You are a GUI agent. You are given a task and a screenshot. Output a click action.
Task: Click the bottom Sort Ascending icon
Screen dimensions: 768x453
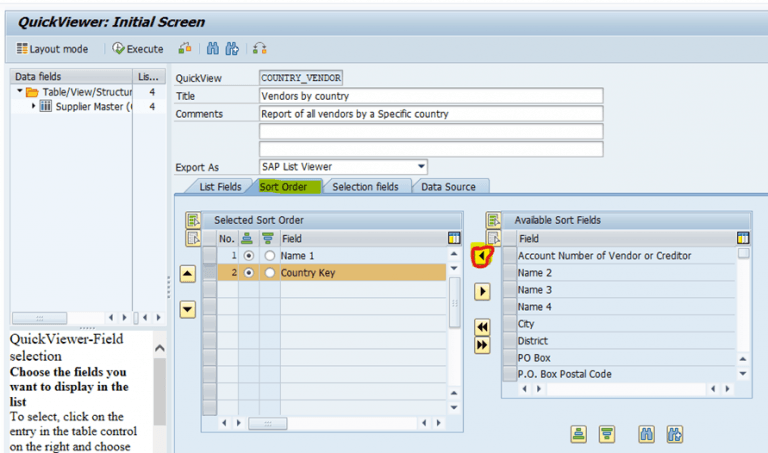(578, 434)
